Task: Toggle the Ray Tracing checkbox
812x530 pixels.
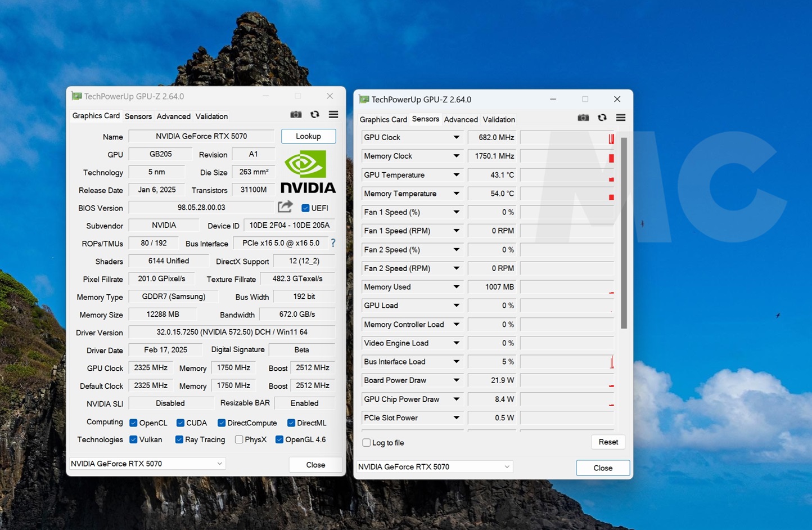Action: pyautogui.click(x=179, y=440)
